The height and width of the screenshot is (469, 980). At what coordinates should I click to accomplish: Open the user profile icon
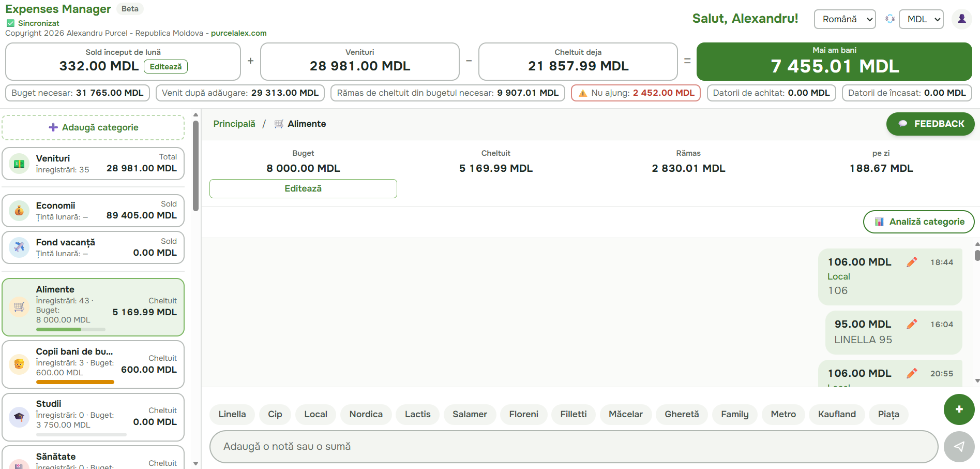[x=961, y=19]
